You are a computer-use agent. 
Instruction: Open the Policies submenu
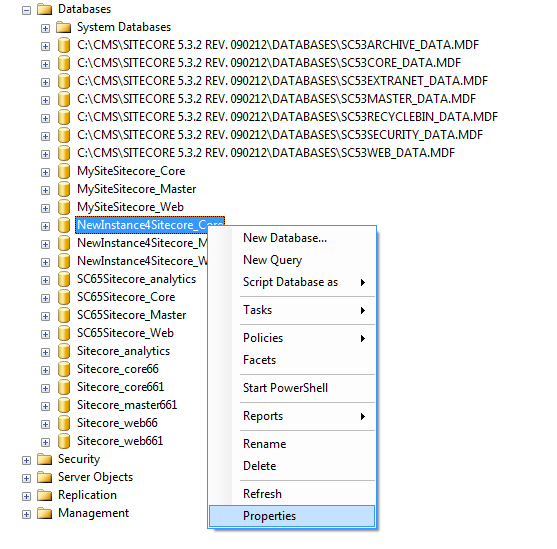(292, 338)
